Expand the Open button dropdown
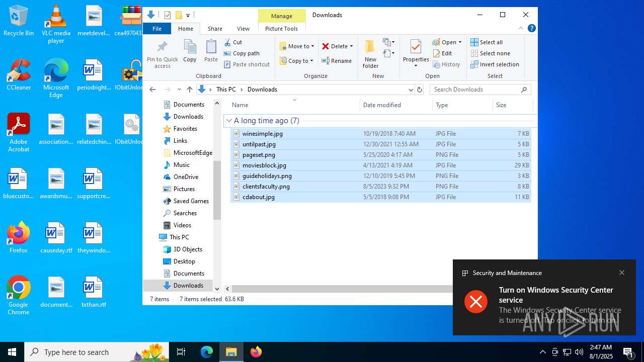644x362 pixels. (460, 42)
